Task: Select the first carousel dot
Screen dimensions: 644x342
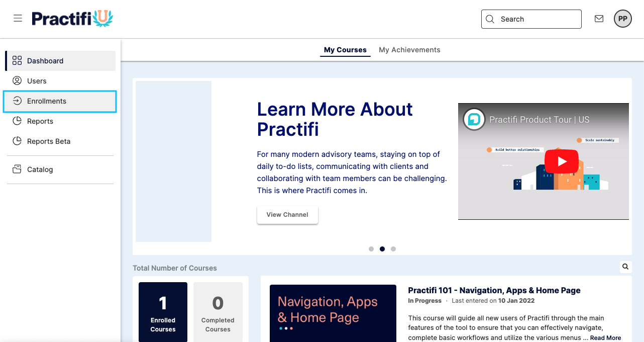Action: pos(371,249)
